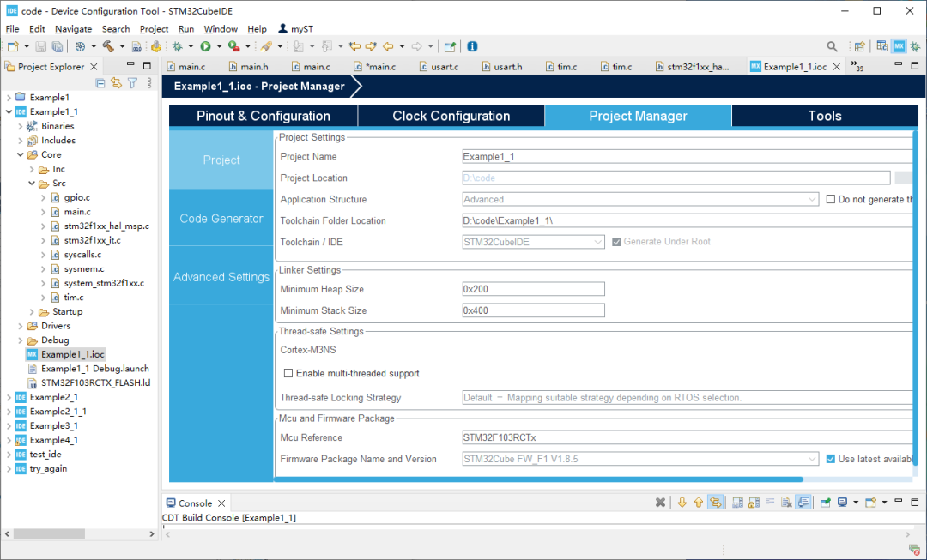
Task: Click the Project Name input field
Action: [688, 157]
